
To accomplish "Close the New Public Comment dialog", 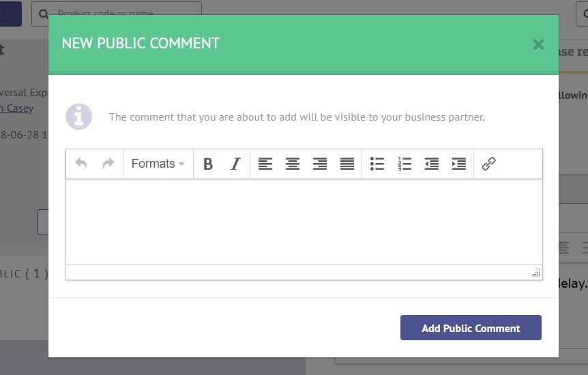I will tap(538, 44).
